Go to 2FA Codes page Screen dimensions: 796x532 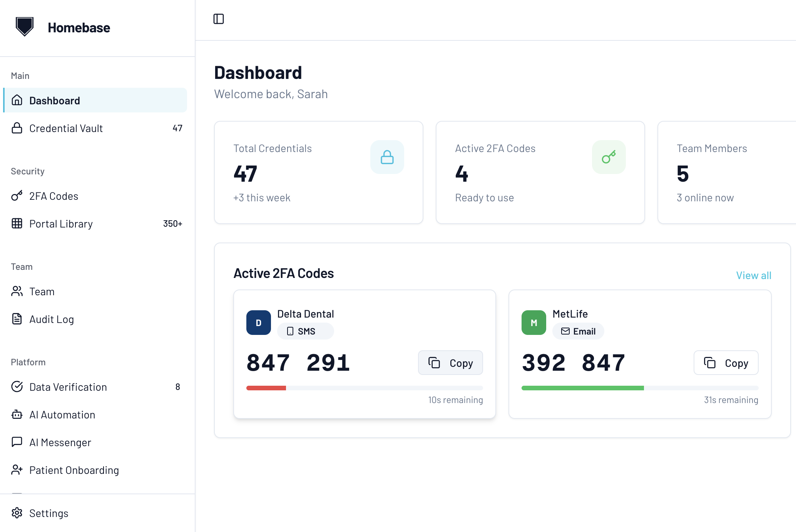[x=54, y=196]
